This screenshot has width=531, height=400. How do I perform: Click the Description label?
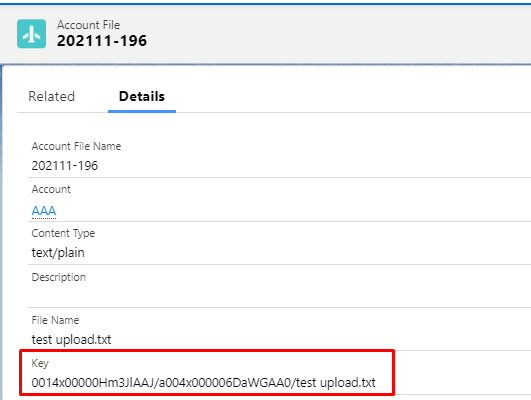[59, 277]
